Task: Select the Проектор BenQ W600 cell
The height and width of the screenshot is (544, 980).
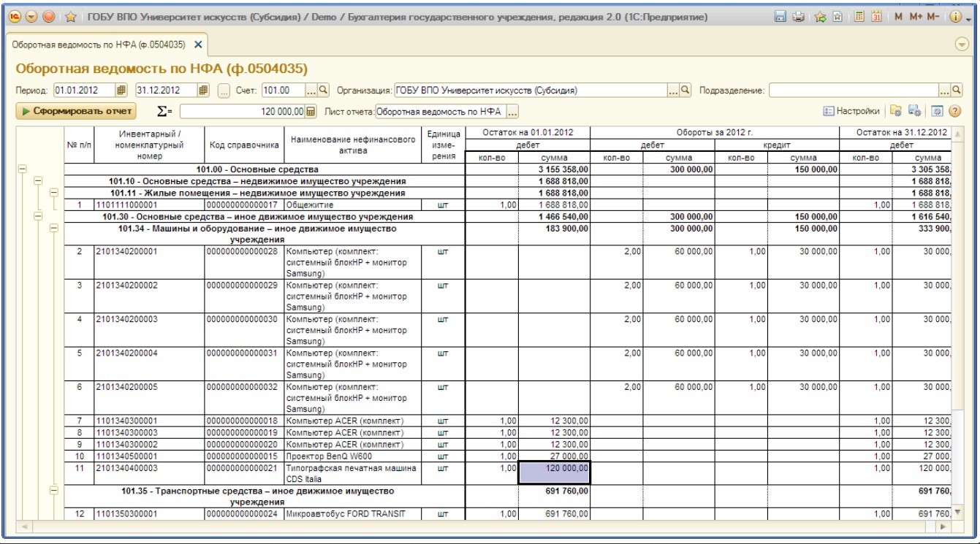Action: 353,456
